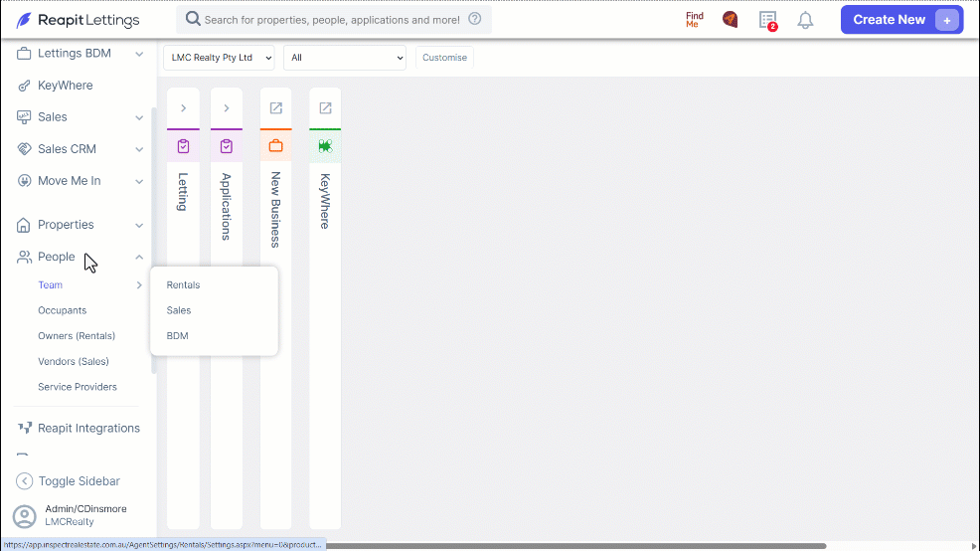The height and width of the screenshot is (551, 980).
Task: Open KeyWhere column external link icon
Action: point(325,108)
